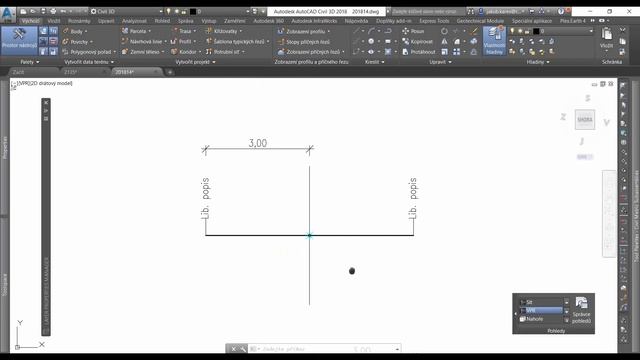
Task: Open the Výchozí ribbon tab
Action: [31, 21]
